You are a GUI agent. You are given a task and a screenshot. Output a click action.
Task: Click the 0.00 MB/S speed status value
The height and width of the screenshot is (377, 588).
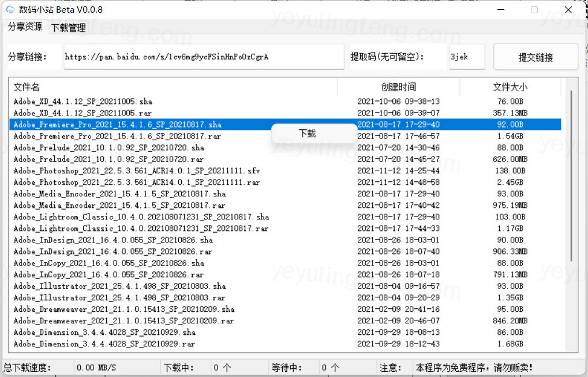(x=96, y=368)
